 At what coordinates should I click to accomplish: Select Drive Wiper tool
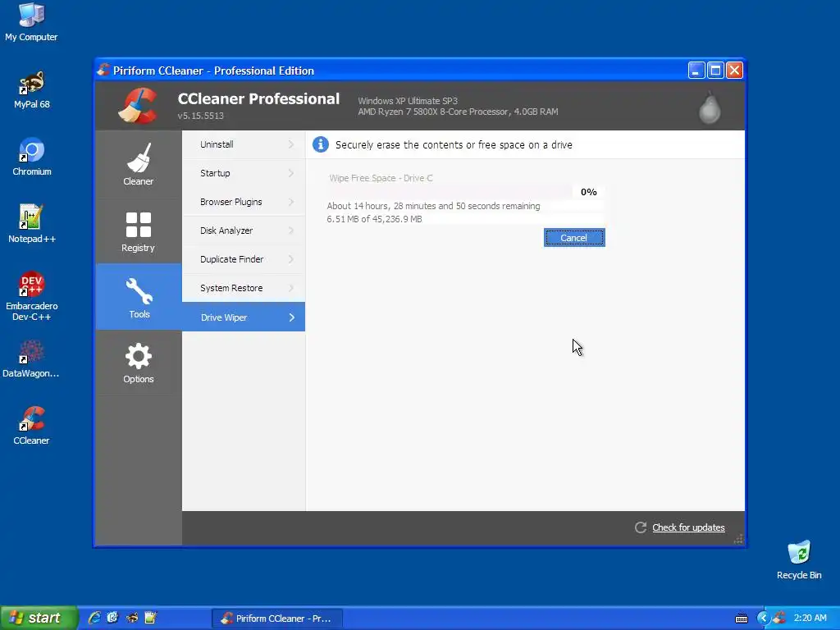[244, 317]
